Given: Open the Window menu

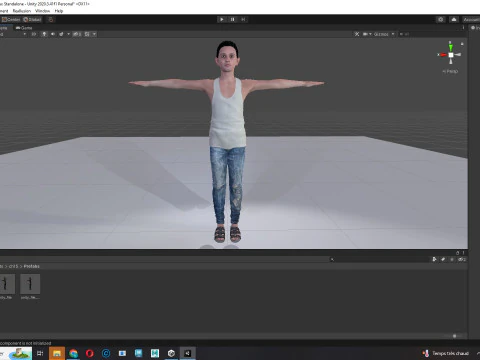Looking at the screenshot, I should (x=42, y=11).
